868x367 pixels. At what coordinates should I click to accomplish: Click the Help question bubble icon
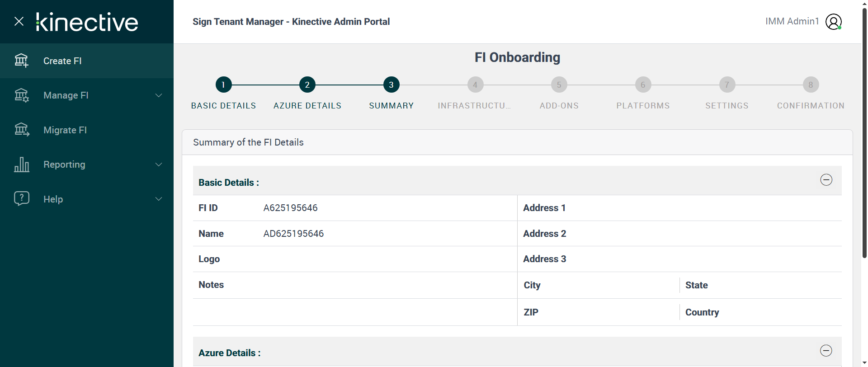click(21, 199)
